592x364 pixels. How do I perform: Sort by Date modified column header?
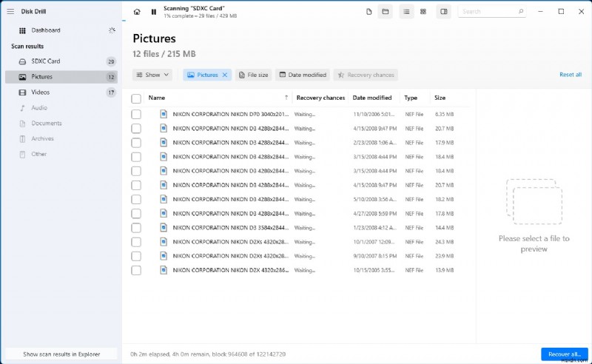pyautogui.click(x=372, y=98)
